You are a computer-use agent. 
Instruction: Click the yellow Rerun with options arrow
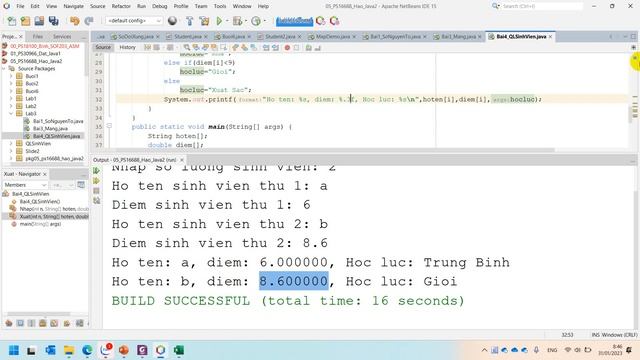click(96, 181)
